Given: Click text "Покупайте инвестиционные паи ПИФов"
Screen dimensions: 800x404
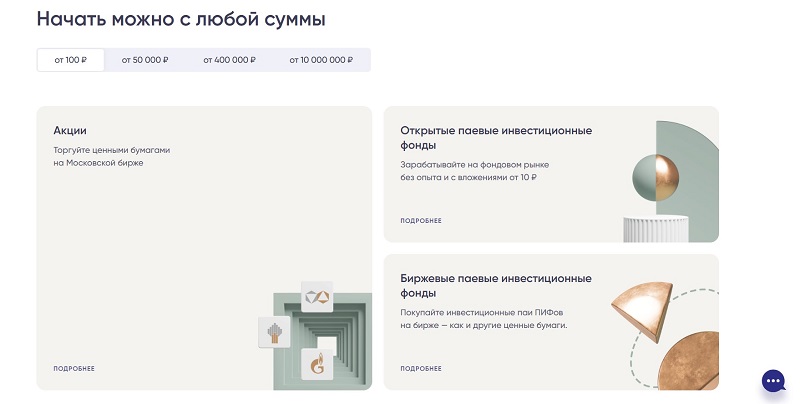Looking at the screenshot, I should pyautogui.click(x=482, y=312).
